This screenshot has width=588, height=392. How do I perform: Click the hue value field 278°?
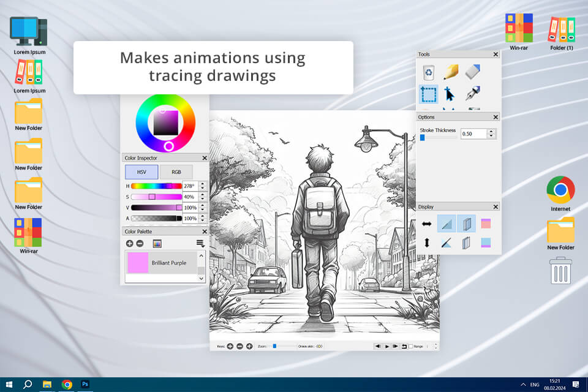[x=190, y=186]
